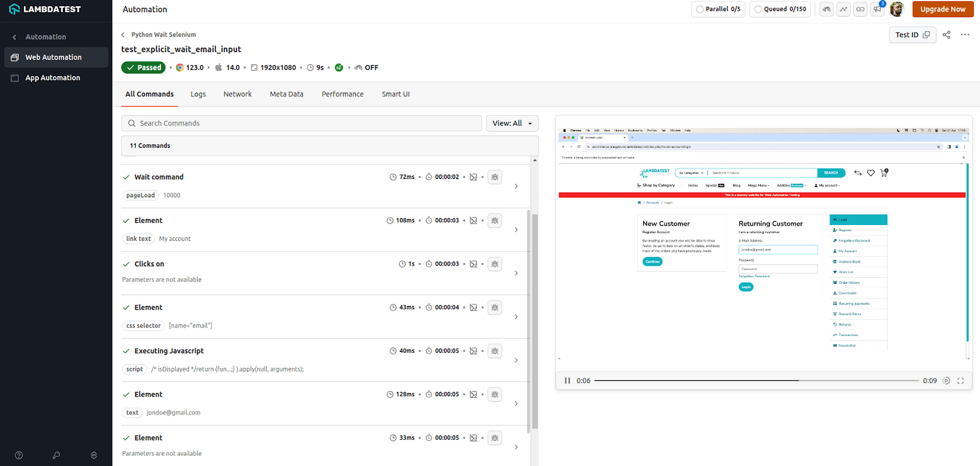Viewport: 980px width, 466px height.
Task: Seek on the video progress bar
Action: pos(756,381)
